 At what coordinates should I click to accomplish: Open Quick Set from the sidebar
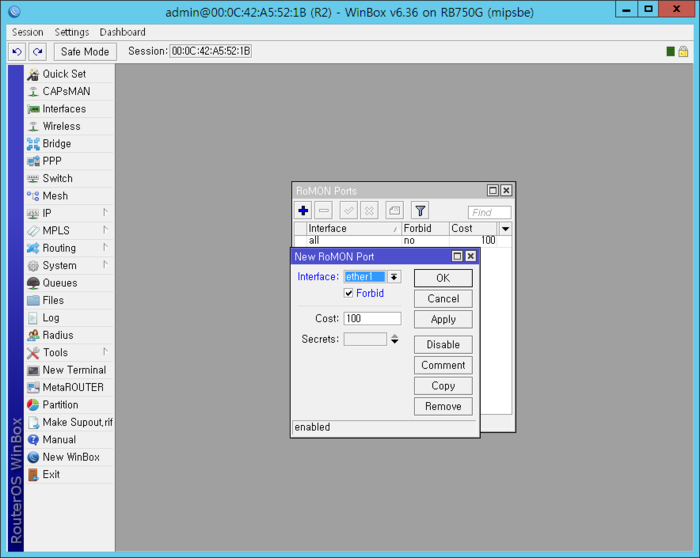pos(69,74)
